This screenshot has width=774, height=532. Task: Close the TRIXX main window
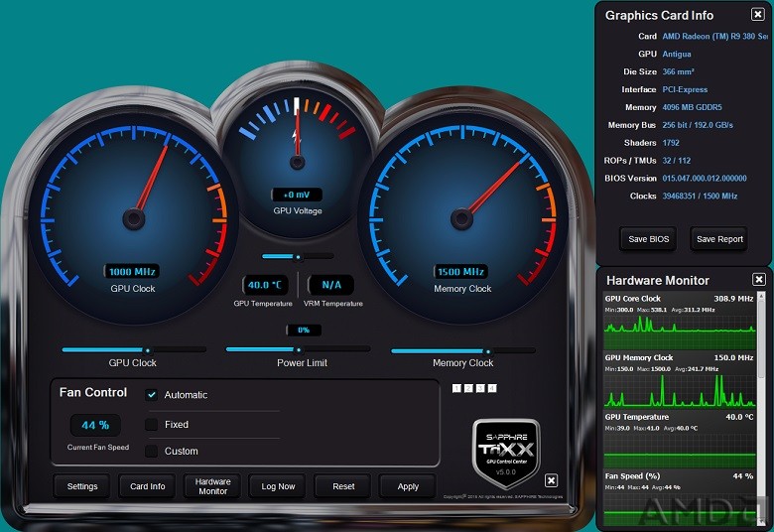(x=552, y=480)
